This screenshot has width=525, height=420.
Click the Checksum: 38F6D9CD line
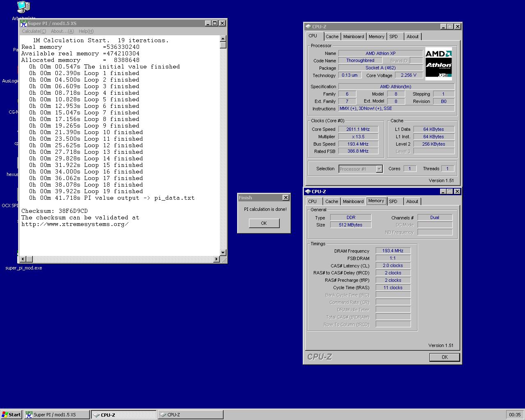[55, 211]
